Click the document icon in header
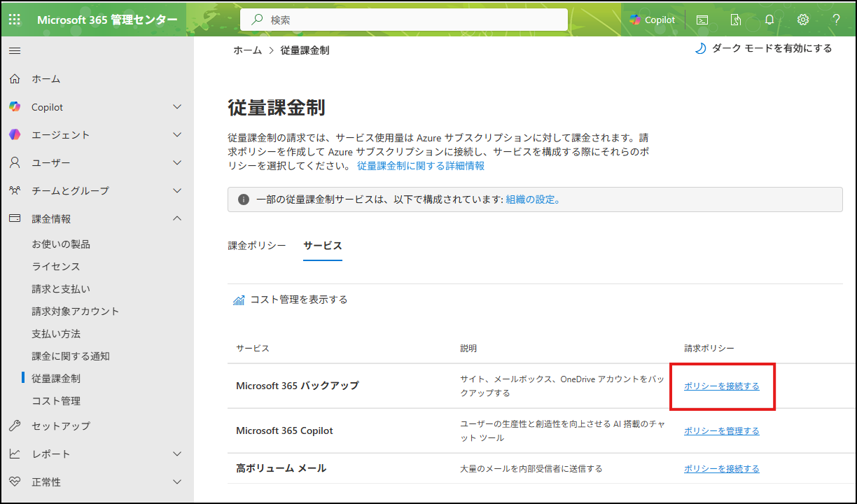Viewport: 857px width, 504px height. (x=735, y=20)
